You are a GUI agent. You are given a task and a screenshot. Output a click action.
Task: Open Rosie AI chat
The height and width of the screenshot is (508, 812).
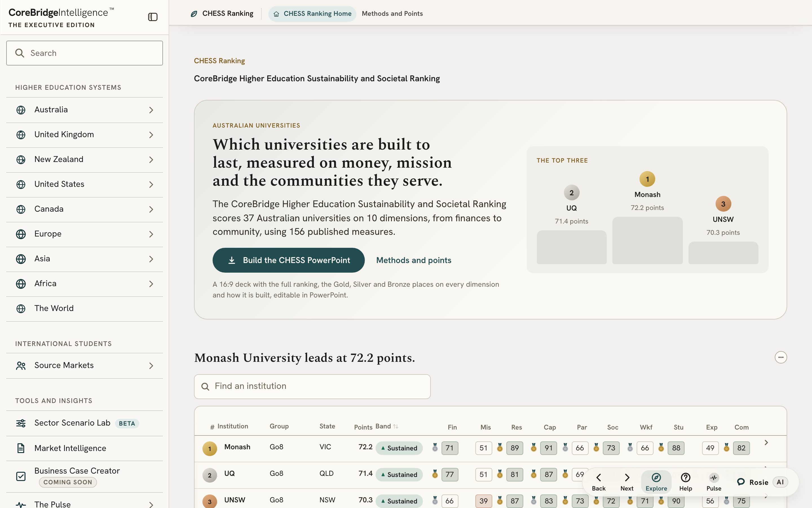pyautogui.click(x=762, y=482)
